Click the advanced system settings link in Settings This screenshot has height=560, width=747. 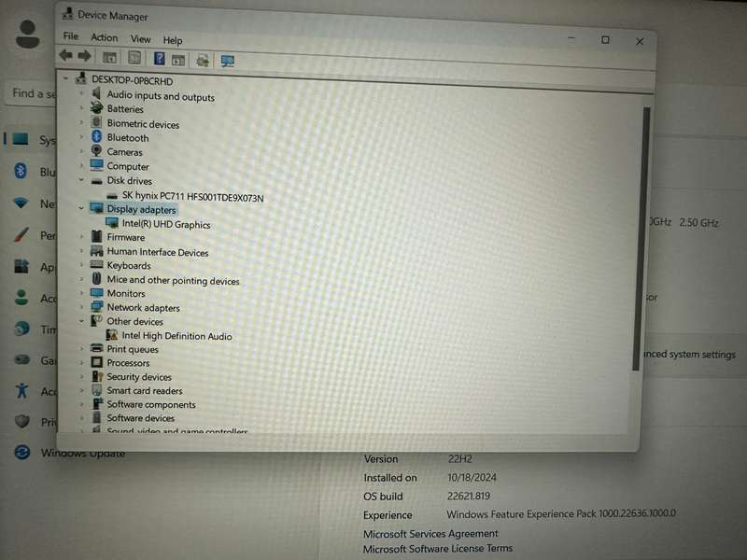pos(689,354)
